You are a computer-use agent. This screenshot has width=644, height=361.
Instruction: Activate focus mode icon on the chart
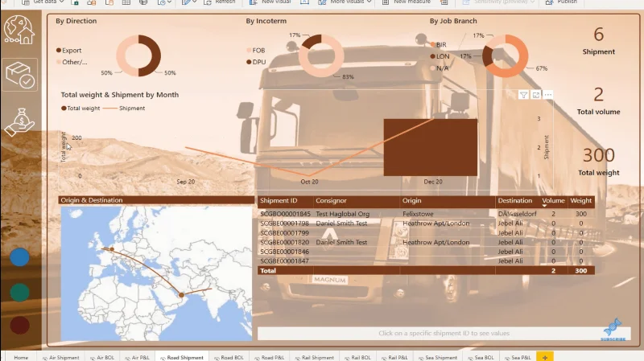536,95
